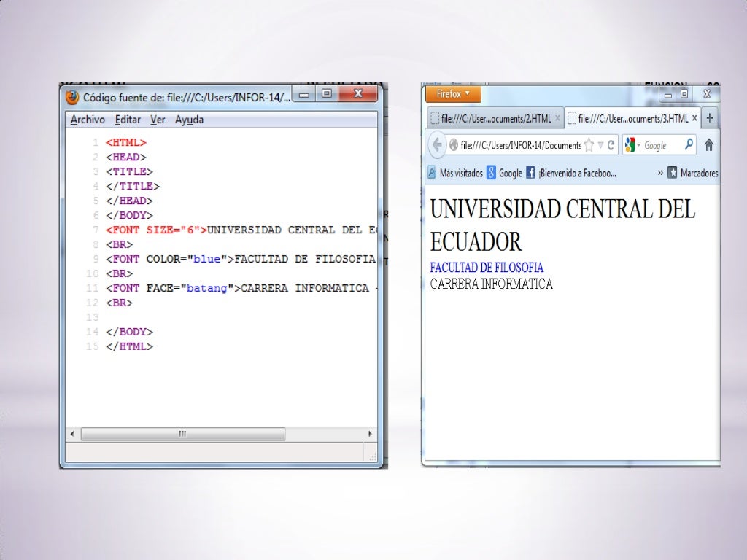747x560 pixels.
Task: Click the CARRERA INFORMATICA text in browser
Action: [x=492, y=284]
